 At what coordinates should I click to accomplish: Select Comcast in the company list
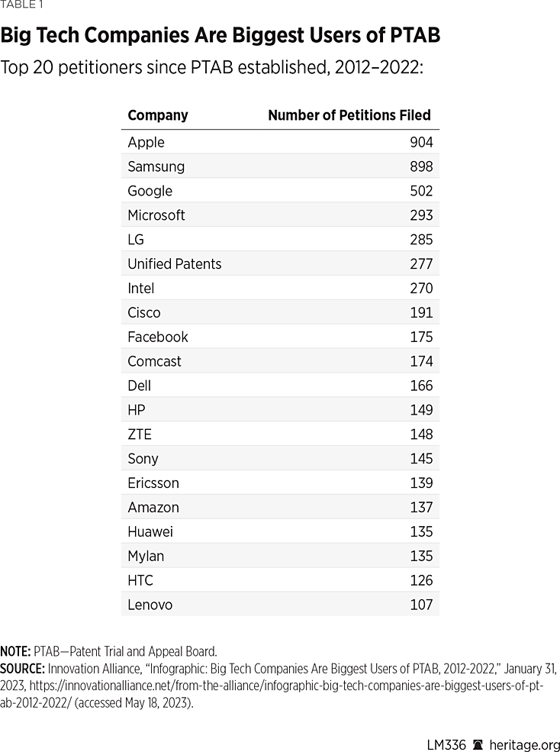click(155, 361)
